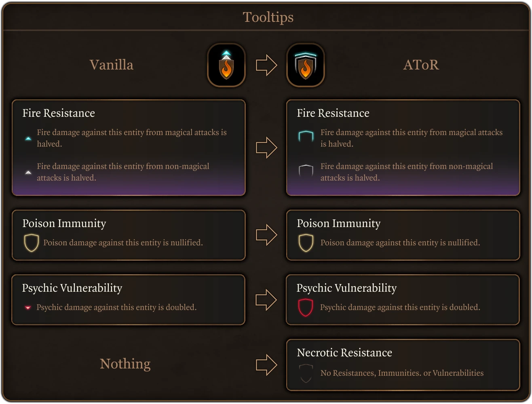Click the gold shield in Vanilla Poison Immunity
Screen dimensions: 532x404
(32, 243)
